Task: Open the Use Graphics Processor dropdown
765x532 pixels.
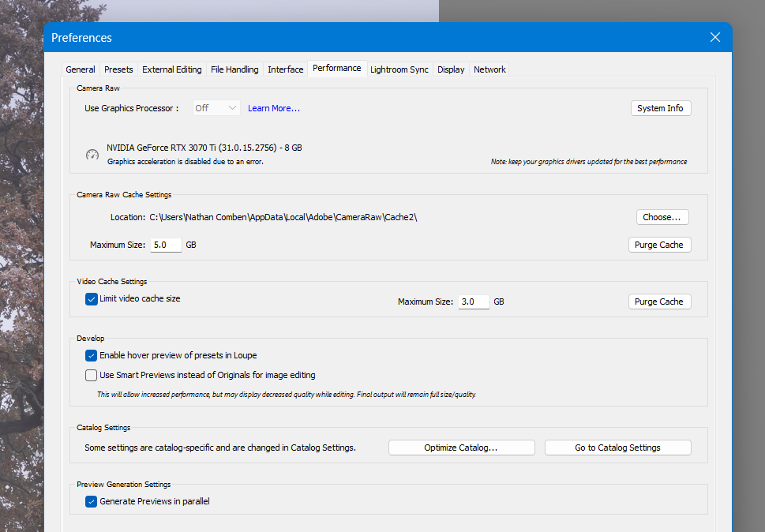Action: 215,108
